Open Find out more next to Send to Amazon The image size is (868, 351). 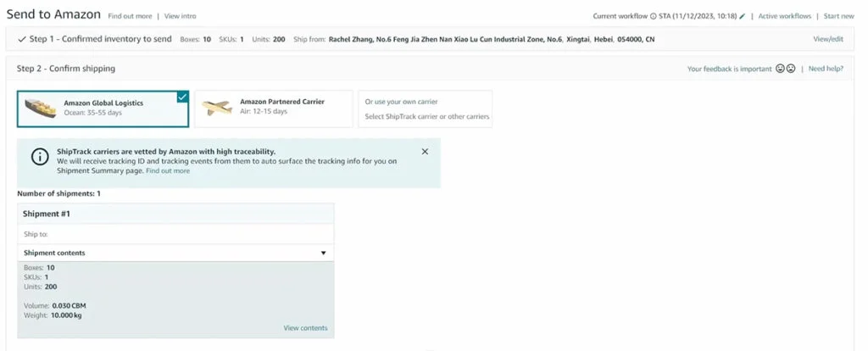(130, 16)
